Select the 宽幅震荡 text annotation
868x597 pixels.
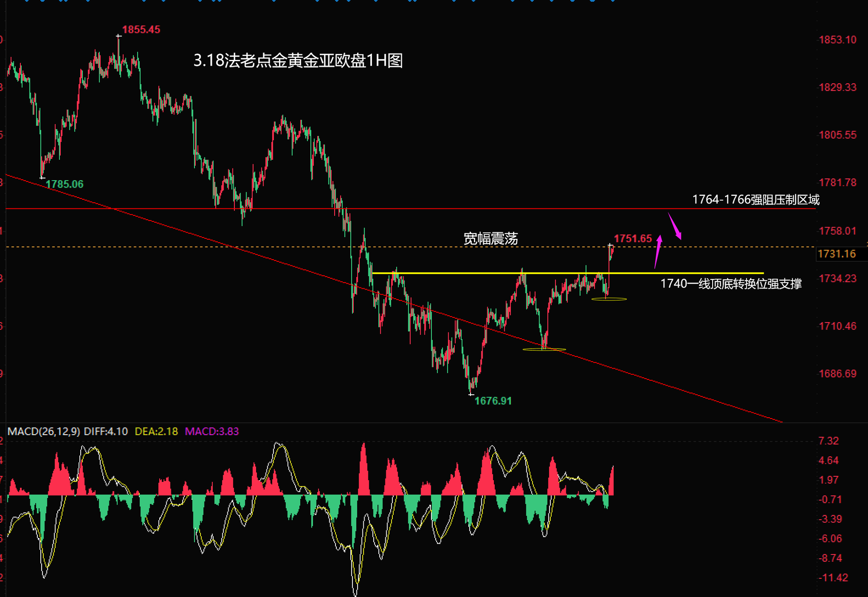tap(490, 238)
